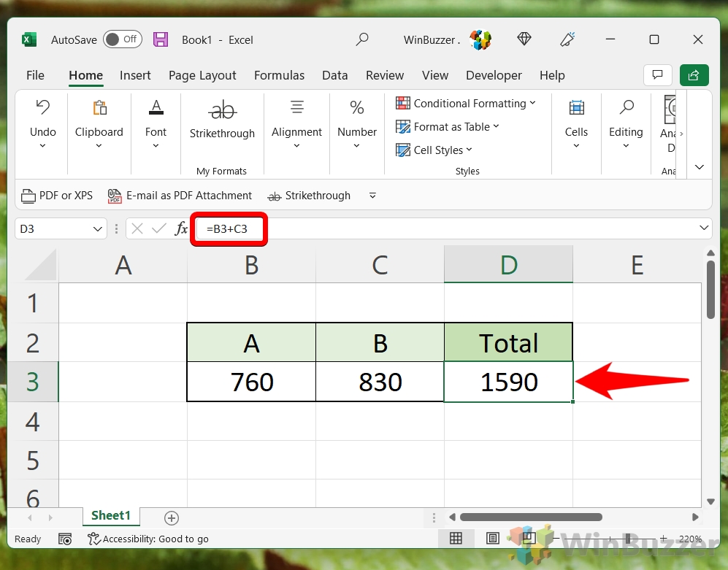Toggle AutoSave on

122,39
